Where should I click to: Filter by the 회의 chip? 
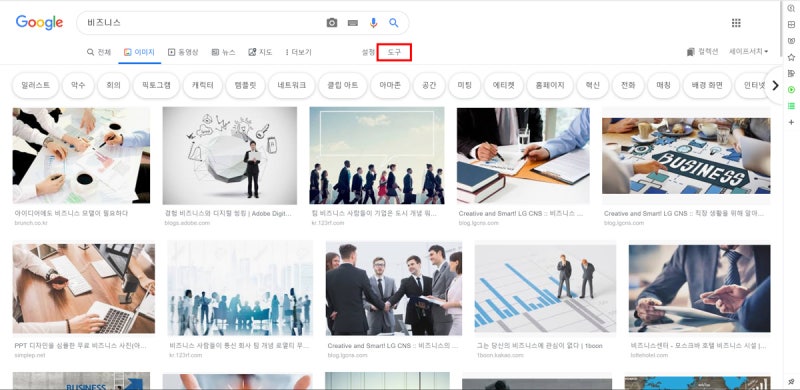click(x=113, y=86)
